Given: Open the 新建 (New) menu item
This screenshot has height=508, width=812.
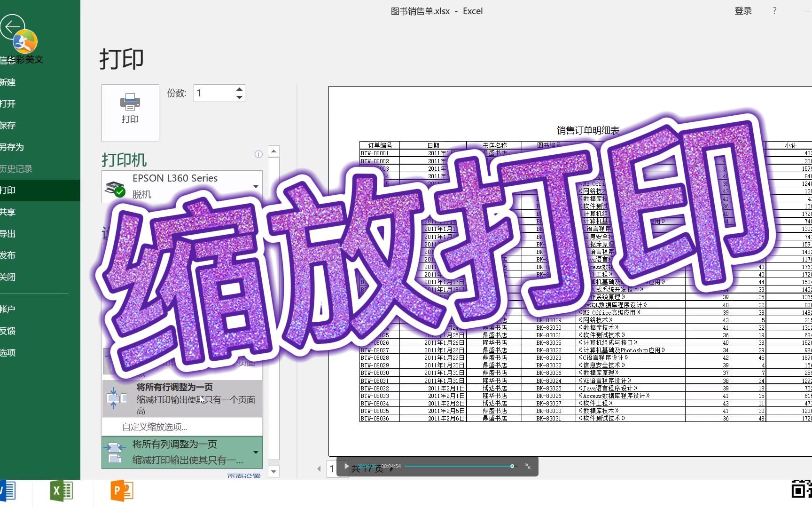Looking at the screenshot, I should click(8, 82).
